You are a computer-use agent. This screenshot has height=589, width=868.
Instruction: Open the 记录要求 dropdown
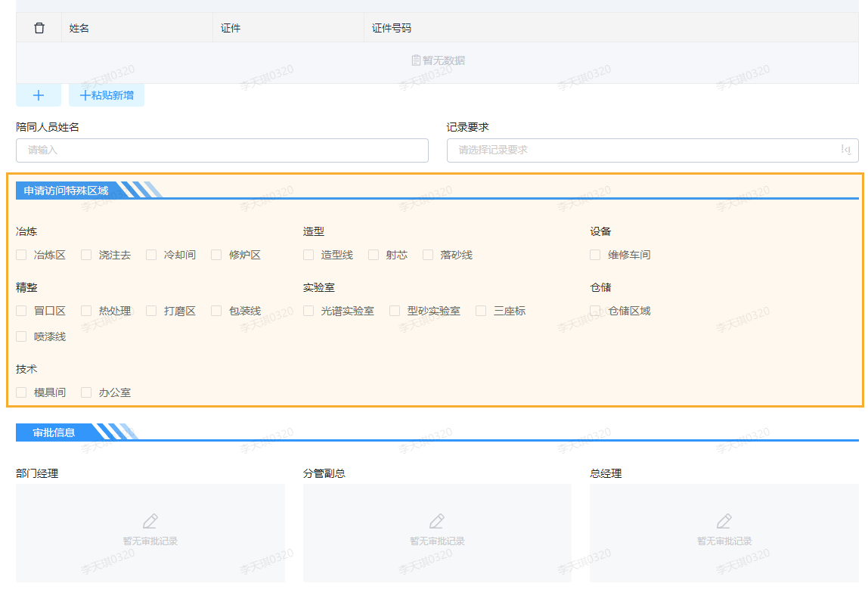click(x=650, y=150)
